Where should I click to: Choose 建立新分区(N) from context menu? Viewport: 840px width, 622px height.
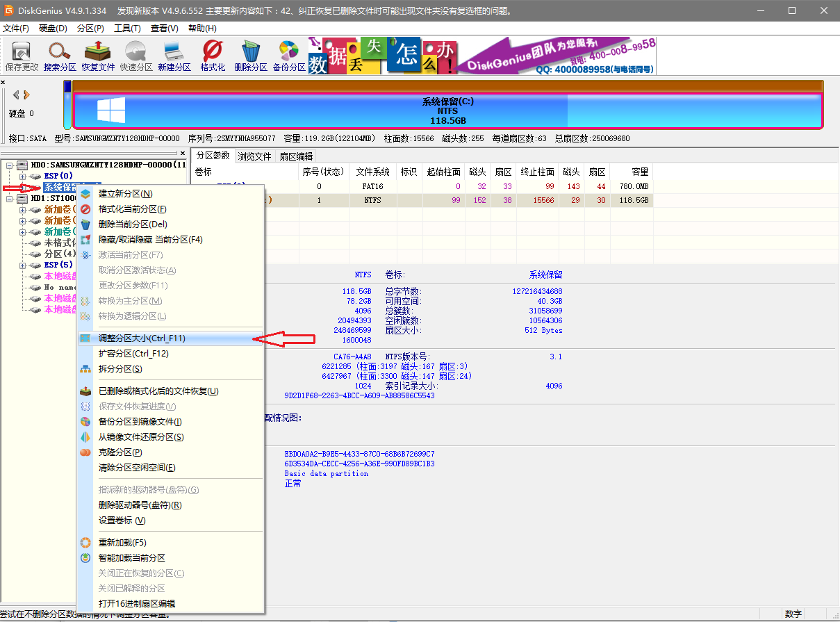pyautogui.click(x=171, y=193)
